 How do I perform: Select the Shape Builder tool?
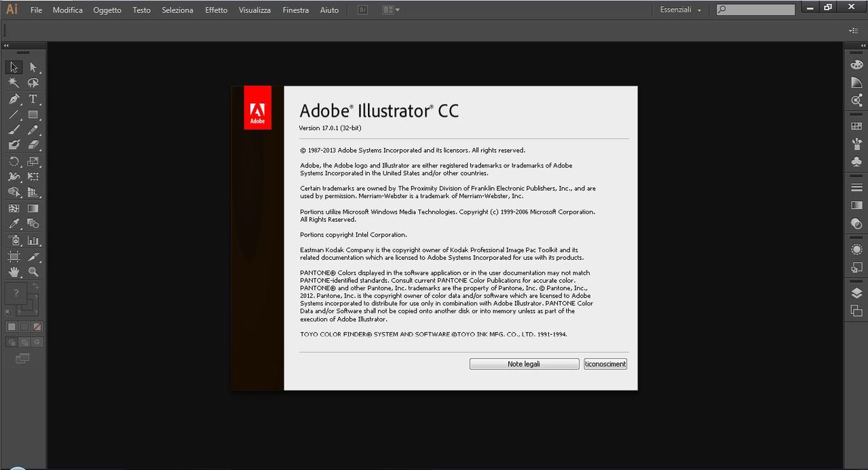point(14,193)
